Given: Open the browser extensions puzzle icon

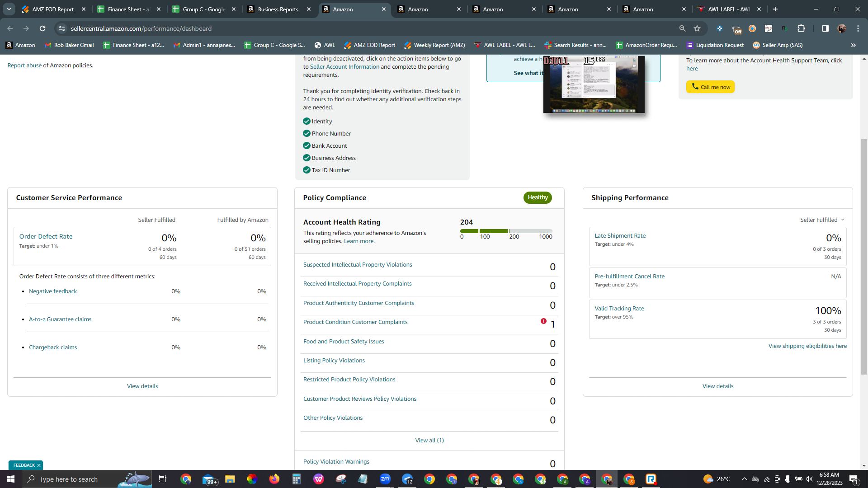Looking at the screenshot, I should (x=801, y=28).
